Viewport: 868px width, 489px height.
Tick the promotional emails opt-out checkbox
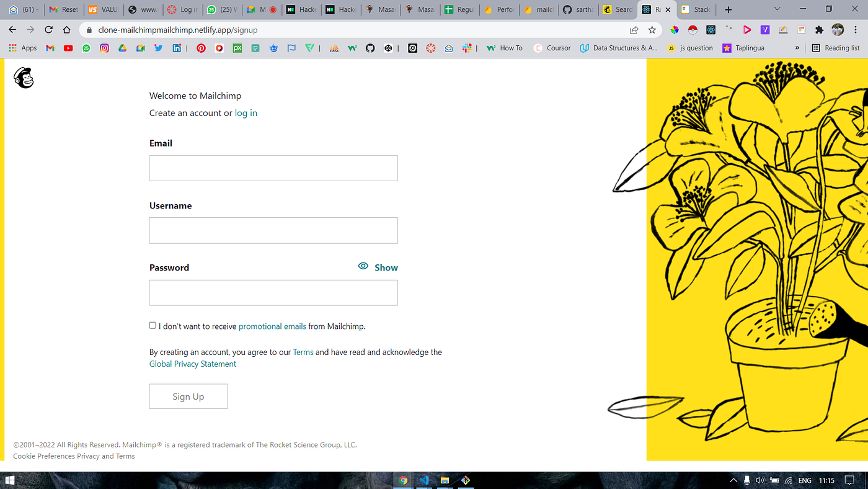[x=153, y=325]
